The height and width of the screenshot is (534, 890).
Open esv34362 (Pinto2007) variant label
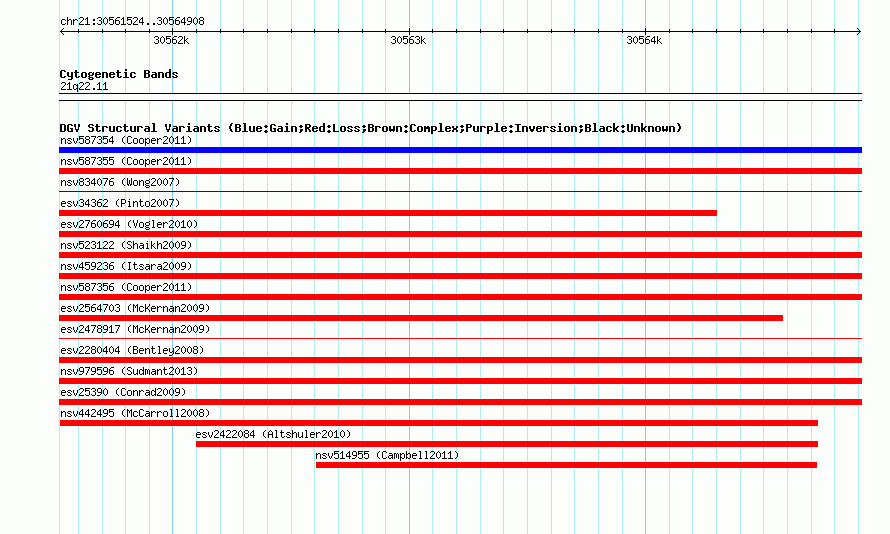point(120,203)
